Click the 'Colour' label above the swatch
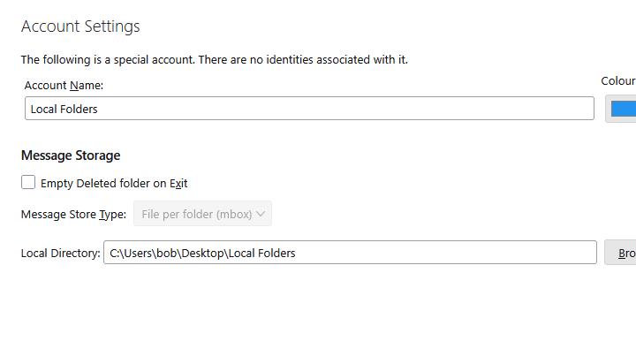 618,81
